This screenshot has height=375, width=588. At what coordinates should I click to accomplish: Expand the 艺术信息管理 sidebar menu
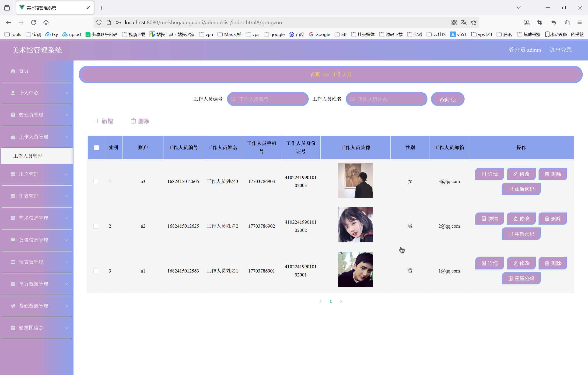pyautogui.click(x=37, y=218)
